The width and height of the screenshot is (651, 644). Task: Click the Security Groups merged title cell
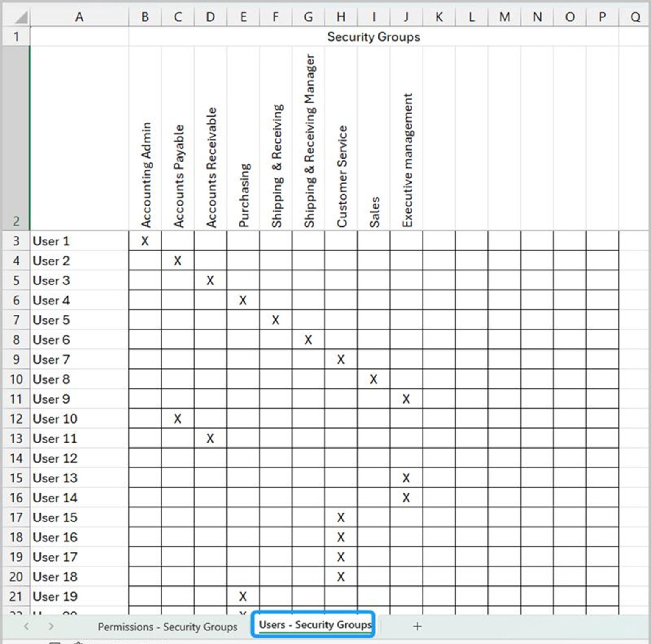tap(373, 37)
